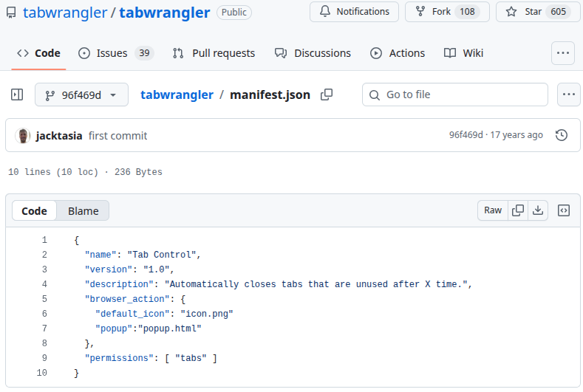Open the bold tabwrangler repository link
Viewport: 583px width, 392px height.
click(164, 13)
